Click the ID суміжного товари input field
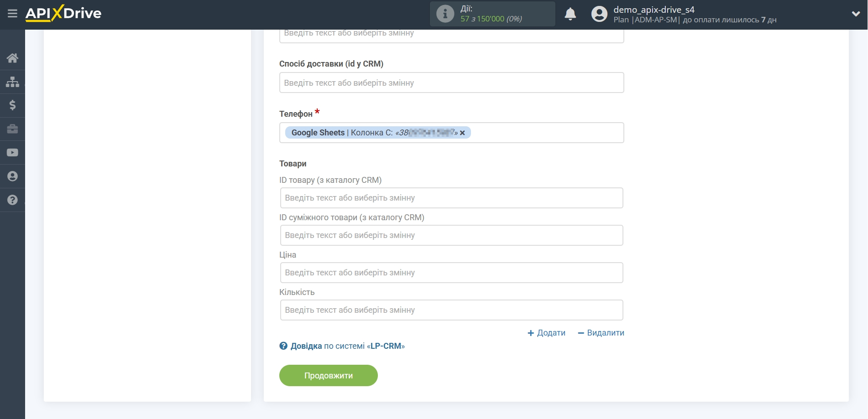Viewport: 868px width, 419px height. tap(451, 235)
